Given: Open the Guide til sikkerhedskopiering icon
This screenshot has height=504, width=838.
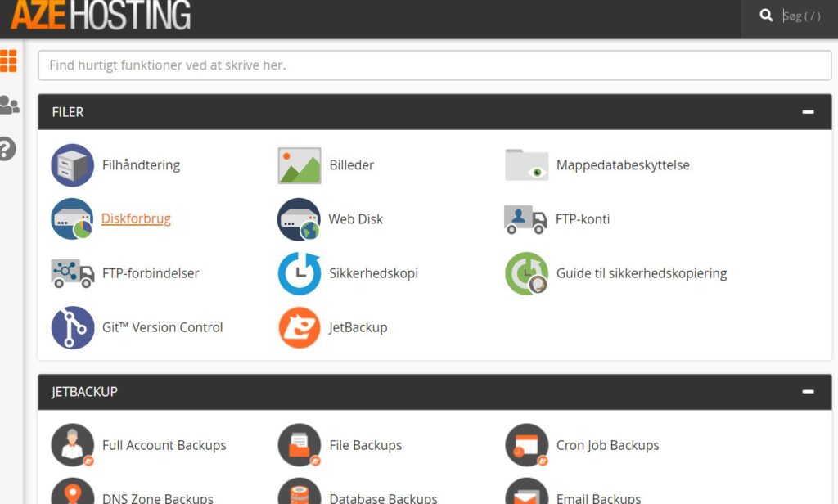Looking at the screenshot, I should coord(526,273).
